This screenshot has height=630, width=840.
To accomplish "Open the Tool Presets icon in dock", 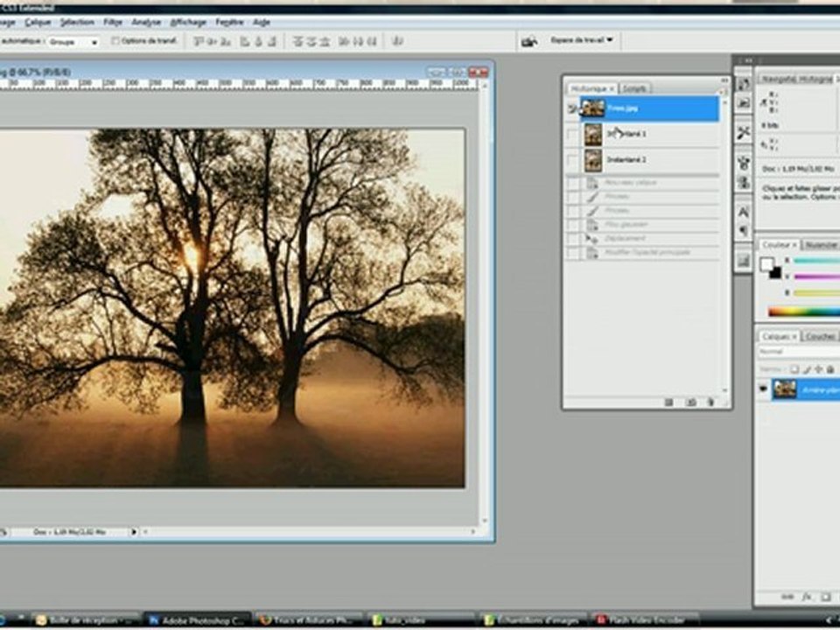I will click(x=743, y=132).
